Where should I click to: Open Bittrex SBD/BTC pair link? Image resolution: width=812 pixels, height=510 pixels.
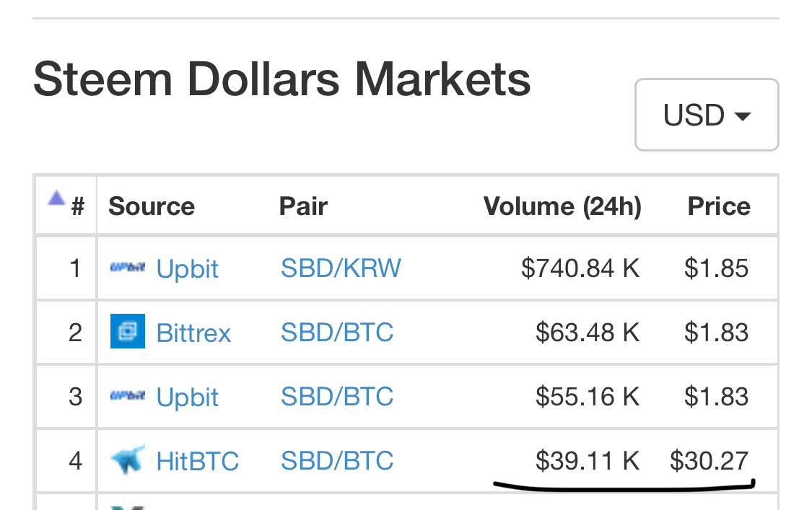pyautogui.click(x=337, y=333)
